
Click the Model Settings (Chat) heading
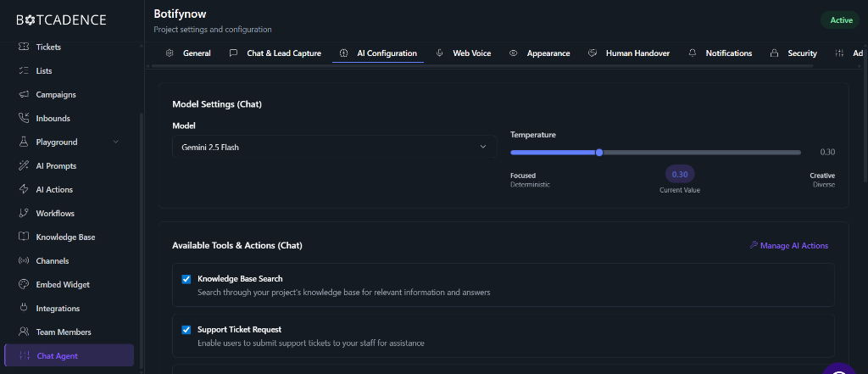tap(217, 104)
